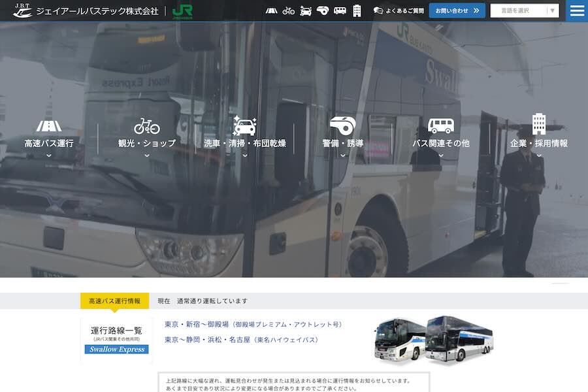Click large bus icon above バス関連その他
Screen dimensions: 588x392
pos(440,125)
